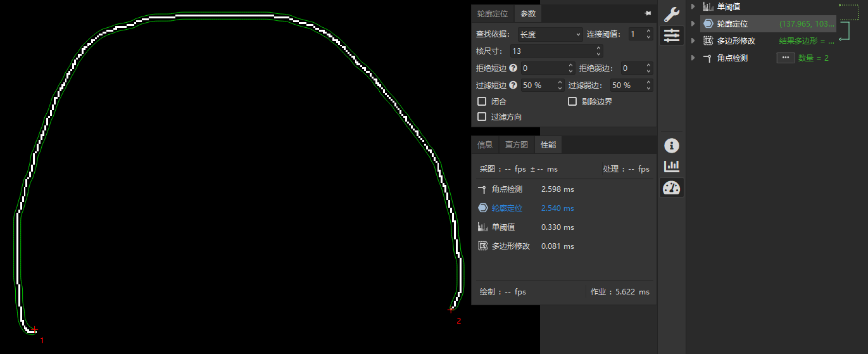
Task: Click help icon next to 拒绝短边
Action: click(513, 68)
